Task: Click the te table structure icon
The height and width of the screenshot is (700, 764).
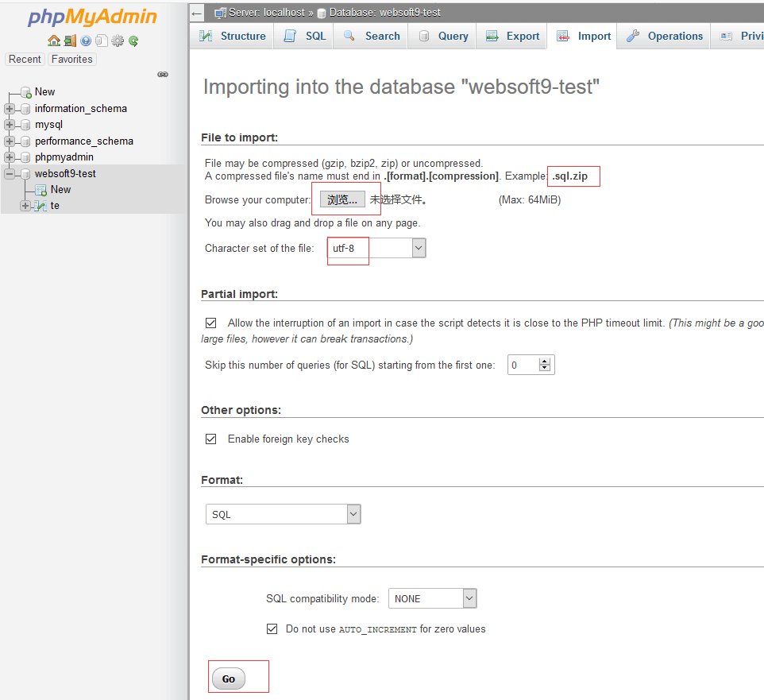Action: [41, 207]
